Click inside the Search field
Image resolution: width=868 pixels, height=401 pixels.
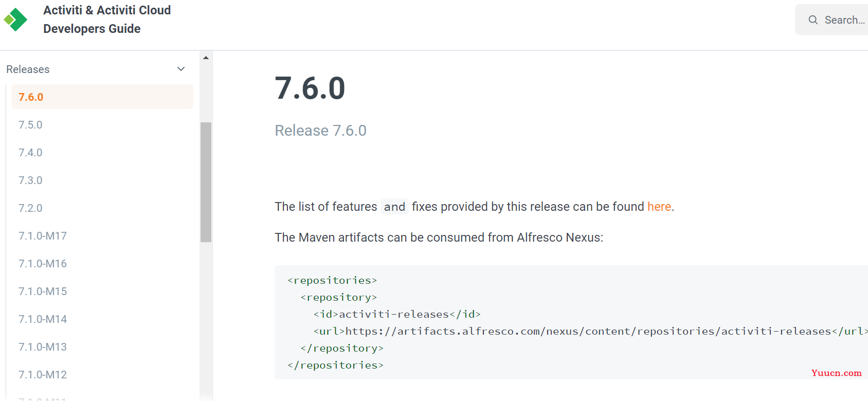[x=831, y=20]
